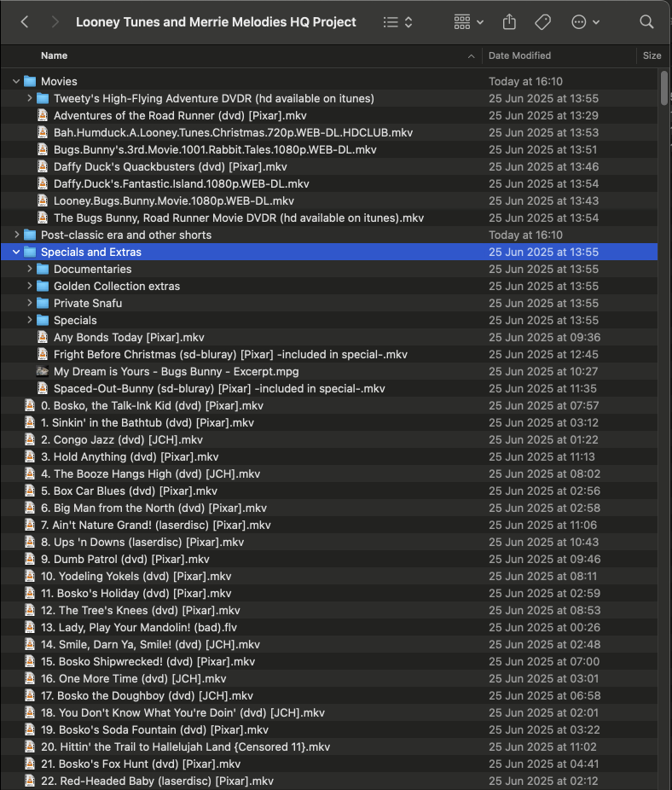The image size is (672, 790).
Task: Expand the Golden Collection extras folder
Action: (x=30, y=287)
